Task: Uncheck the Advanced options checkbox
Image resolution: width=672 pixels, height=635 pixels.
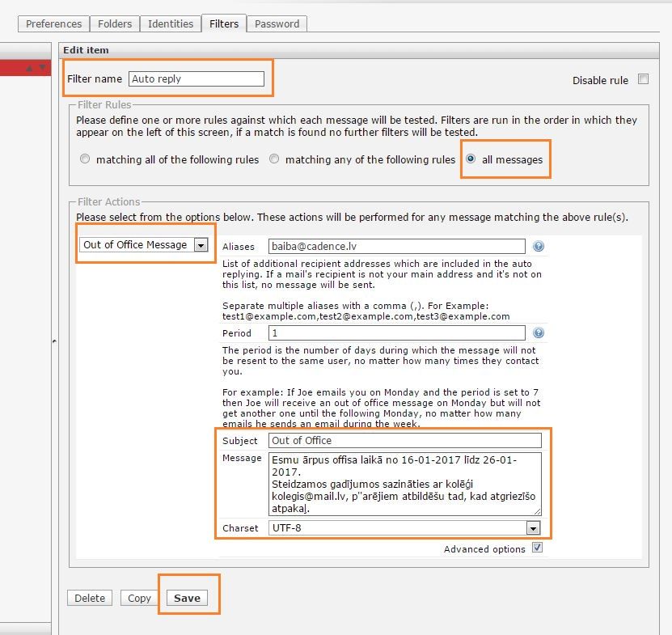Action: (538, 548)
